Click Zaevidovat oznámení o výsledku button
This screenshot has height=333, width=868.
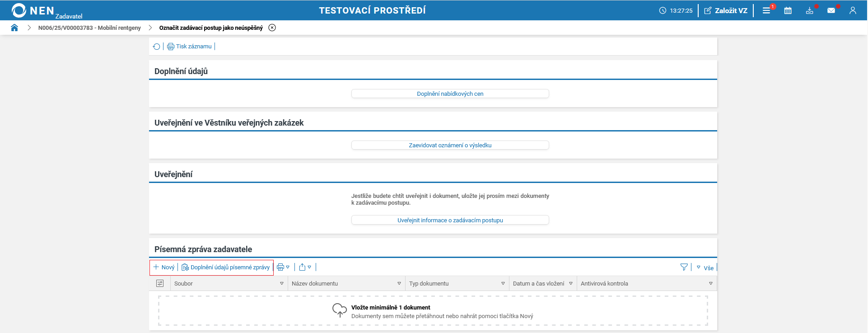pos(450,145)
